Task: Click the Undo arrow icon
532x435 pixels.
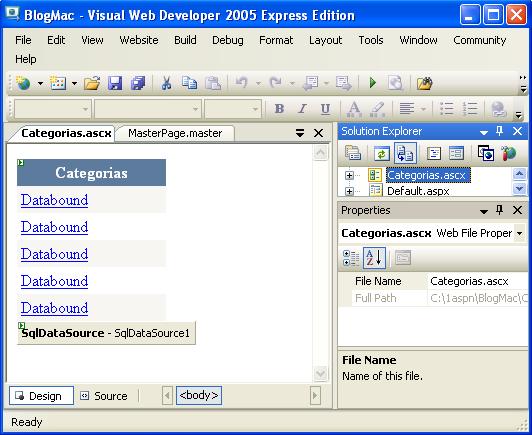Action: click(242, 83)
